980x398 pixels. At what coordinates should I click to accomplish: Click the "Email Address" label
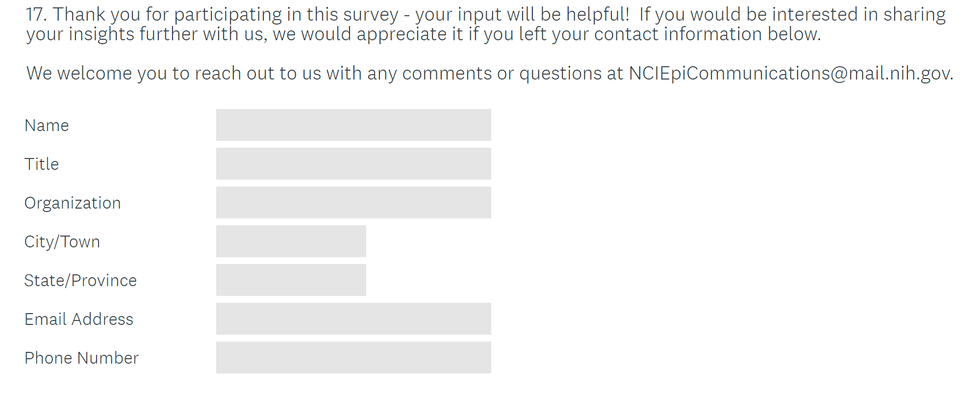pos(79,319)
